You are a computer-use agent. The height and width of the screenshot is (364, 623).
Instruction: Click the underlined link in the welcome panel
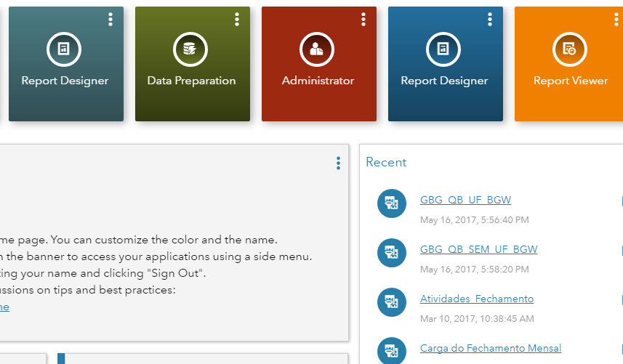click(4, 307)
